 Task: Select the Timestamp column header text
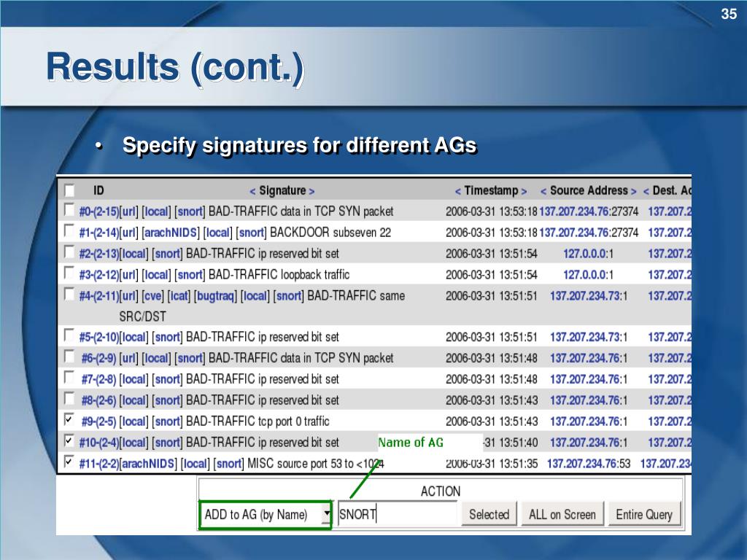(491, 191)
